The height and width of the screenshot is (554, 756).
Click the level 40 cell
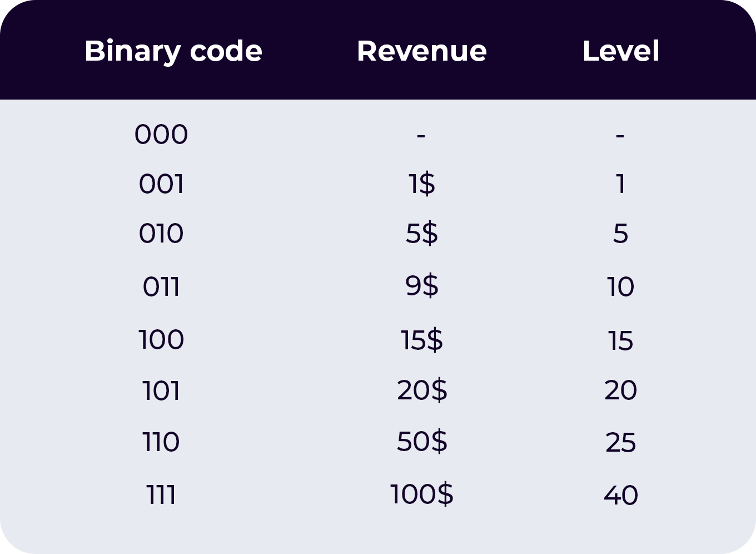[x=621, y=495]
